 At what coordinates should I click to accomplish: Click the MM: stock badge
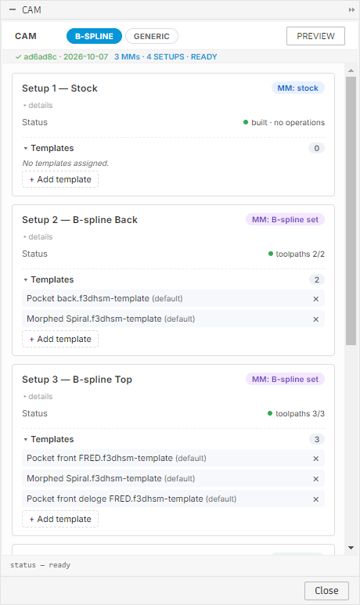[x=298, y=88]
